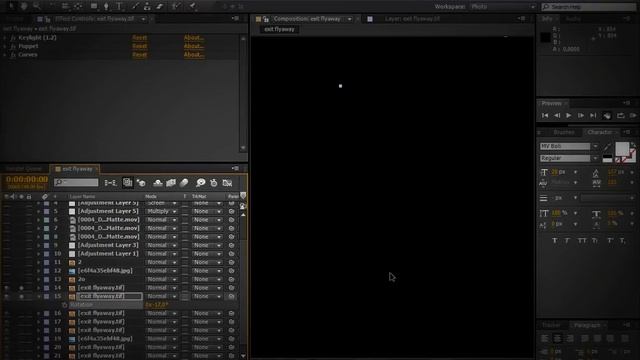
Task: Select the Zoom tool in top toolbar
Action: point(37,6)
